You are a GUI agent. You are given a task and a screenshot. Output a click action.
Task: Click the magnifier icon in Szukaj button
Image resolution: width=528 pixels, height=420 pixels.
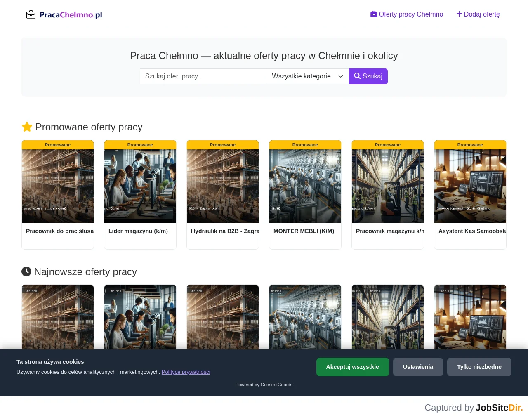click(x=357, y=76)
